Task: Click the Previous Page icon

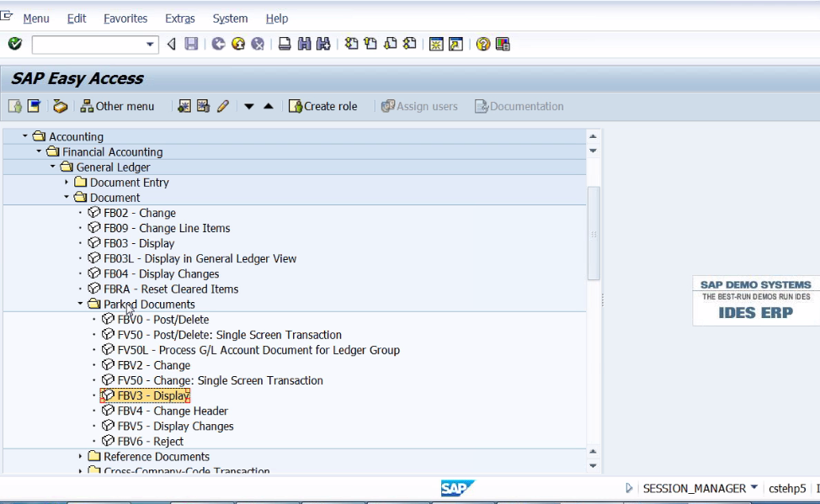Action: [370, 44]
